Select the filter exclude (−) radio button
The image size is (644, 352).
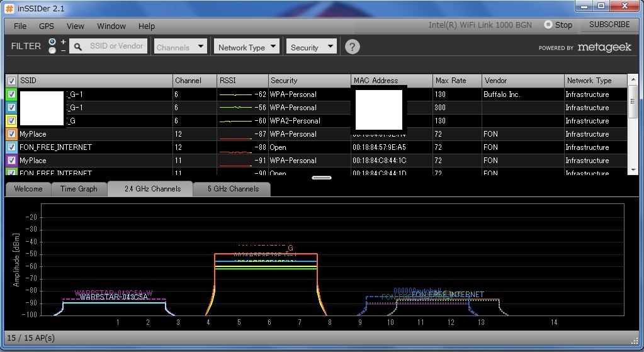pyautogui.click(x=52, y=50)
